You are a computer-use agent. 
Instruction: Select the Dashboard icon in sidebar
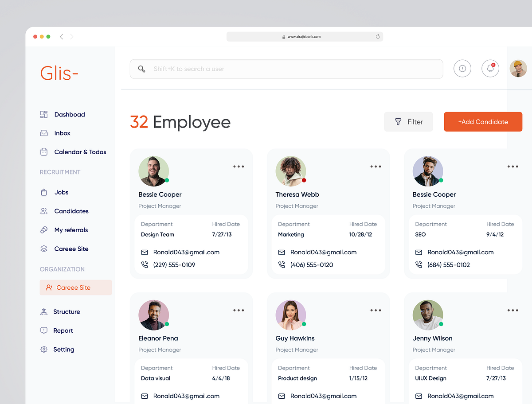(x=43, y=114)
